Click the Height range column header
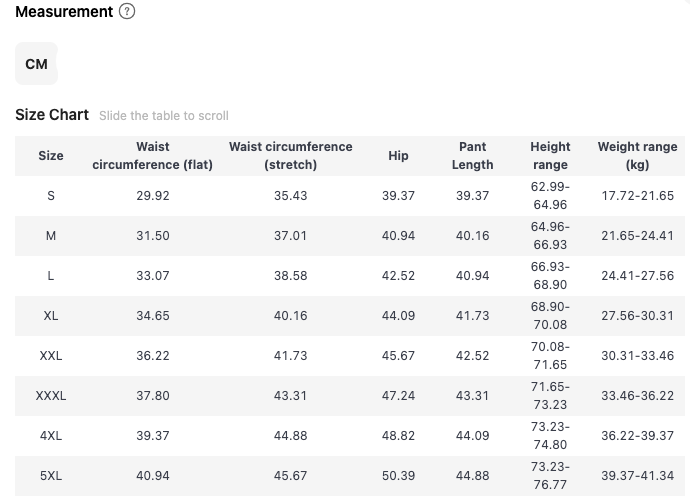This screenshot has width=690, height=501. click(550, 155)
